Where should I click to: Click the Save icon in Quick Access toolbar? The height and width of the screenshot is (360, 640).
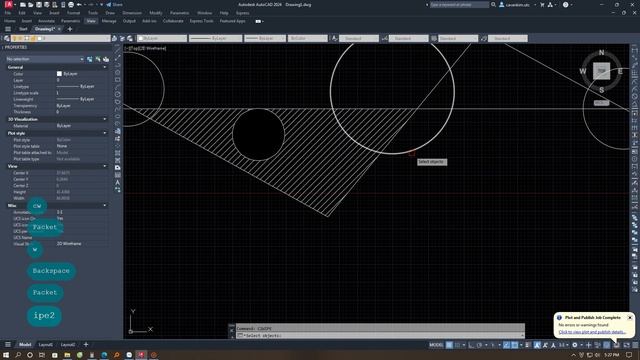coord(39,4)
